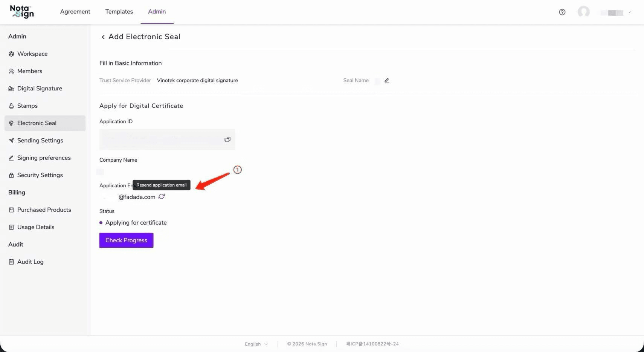
Task: Copy the Application ID with the copy icon
Action: (x=227, y=139)
